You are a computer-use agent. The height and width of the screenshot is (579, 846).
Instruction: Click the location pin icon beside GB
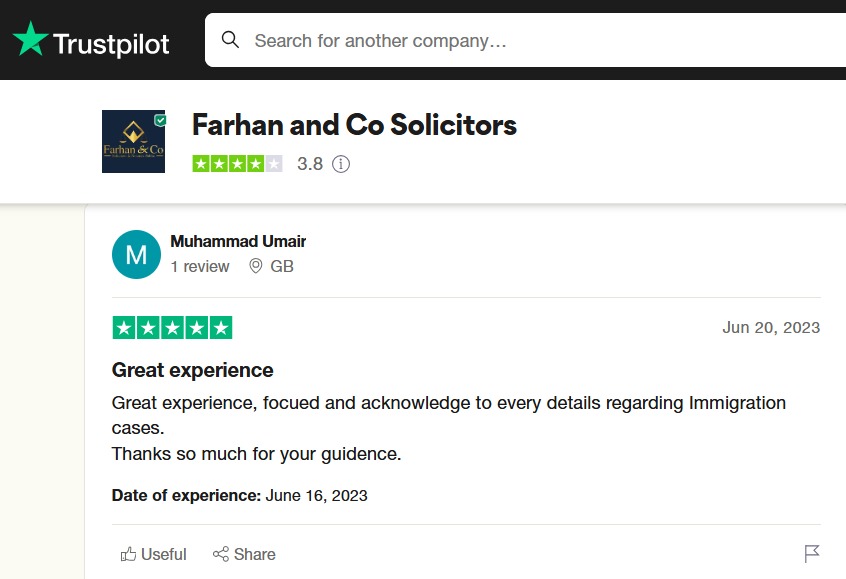click(x=255, y=267)
